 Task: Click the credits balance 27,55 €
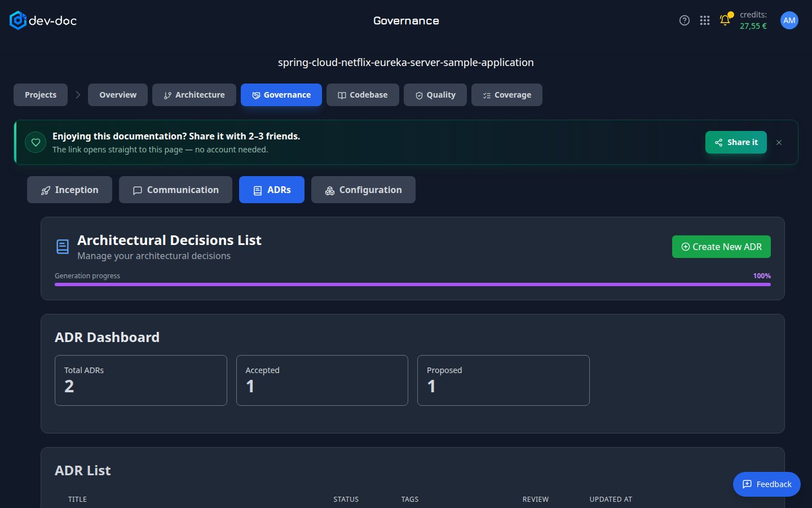tap(753, 26)
